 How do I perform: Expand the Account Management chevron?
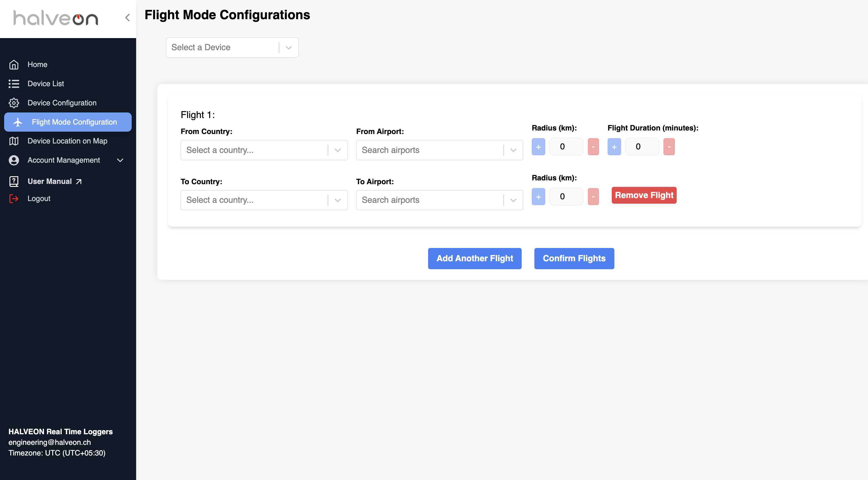(120, 160)
